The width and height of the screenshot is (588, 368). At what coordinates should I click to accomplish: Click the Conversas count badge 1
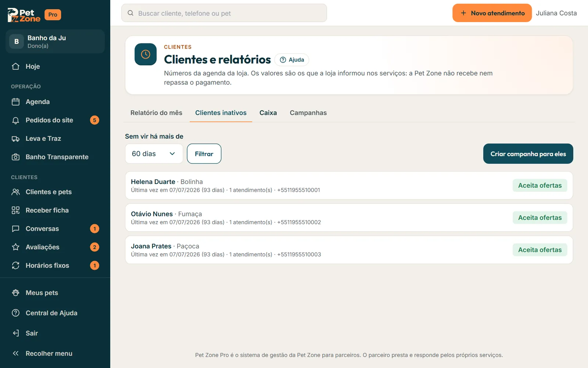94,229
